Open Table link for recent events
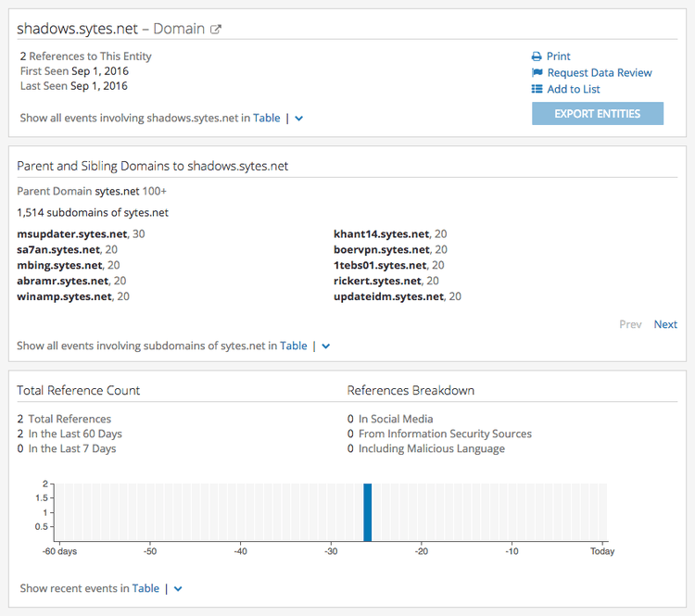 tap(145, 588)
